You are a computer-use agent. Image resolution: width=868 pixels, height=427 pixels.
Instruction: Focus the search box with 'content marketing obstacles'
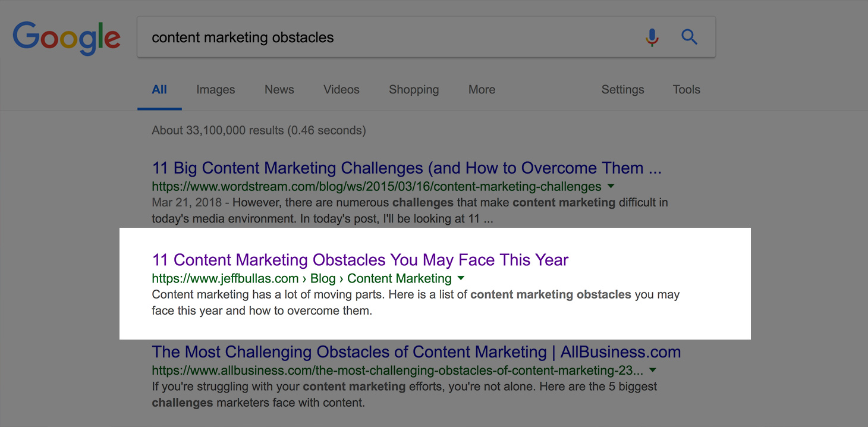pyautogui.click(x=426, y=37)
